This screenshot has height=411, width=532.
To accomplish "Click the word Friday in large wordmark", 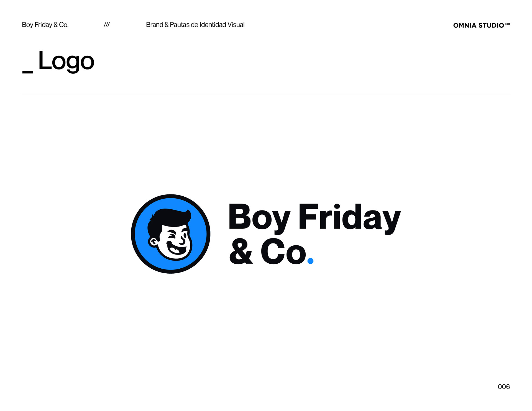I will click(x=350, y=218).
